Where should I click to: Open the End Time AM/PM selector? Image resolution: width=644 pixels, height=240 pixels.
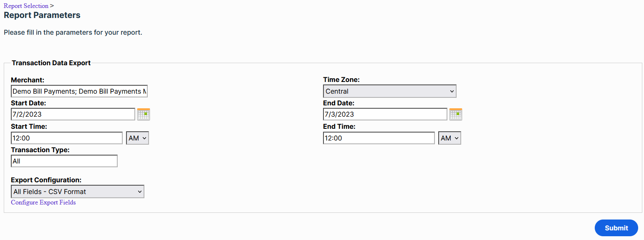pos(450,138)
